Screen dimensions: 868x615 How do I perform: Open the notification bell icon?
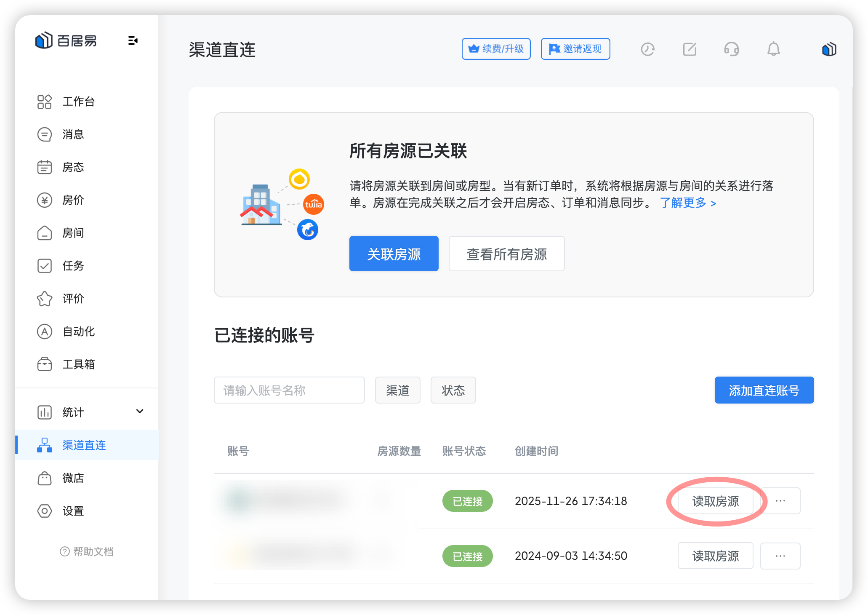773,49
